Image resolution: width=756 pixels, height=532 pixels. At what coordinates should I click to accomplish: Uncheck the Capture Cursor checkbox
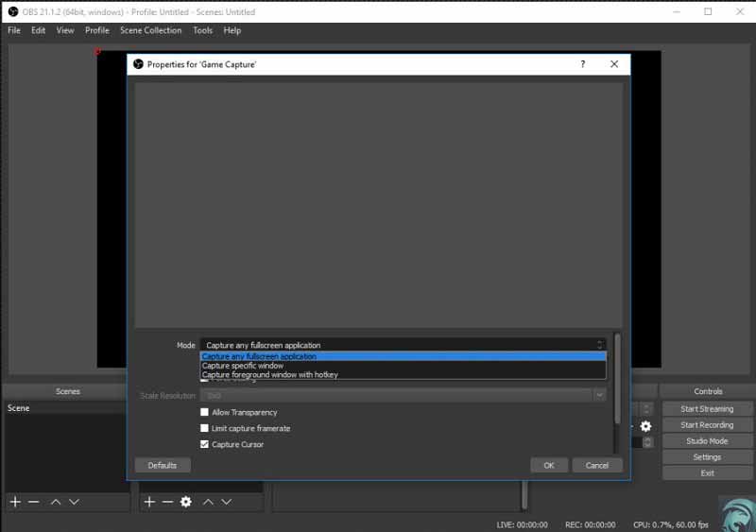pyautogui.click(x=204, y=444)
